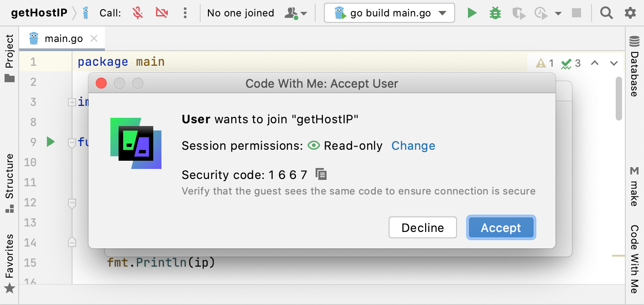Click the run gutter icon on line 9

tap(51, 142)
